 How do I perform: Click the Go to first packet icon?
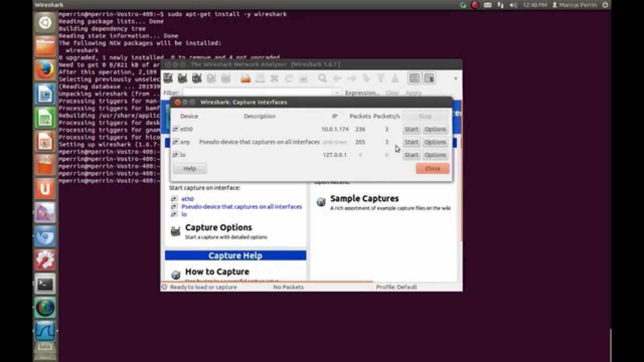click(381, 78)
